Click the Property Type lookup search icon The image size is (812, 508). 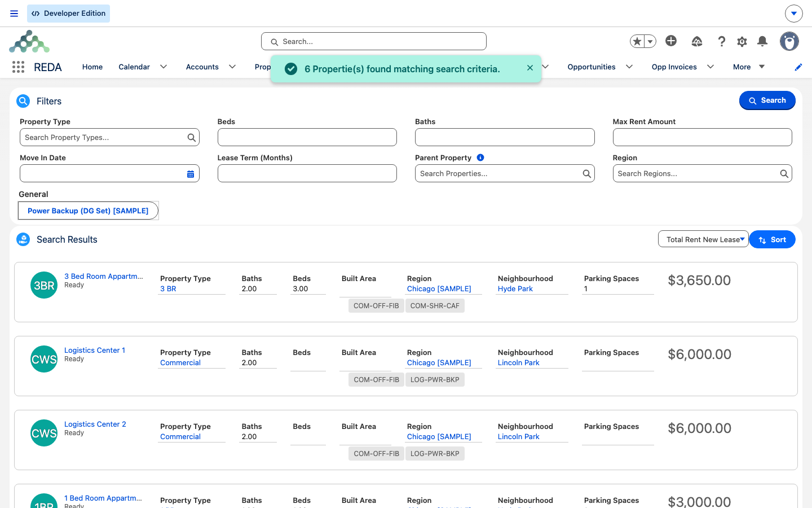(192, 137)
